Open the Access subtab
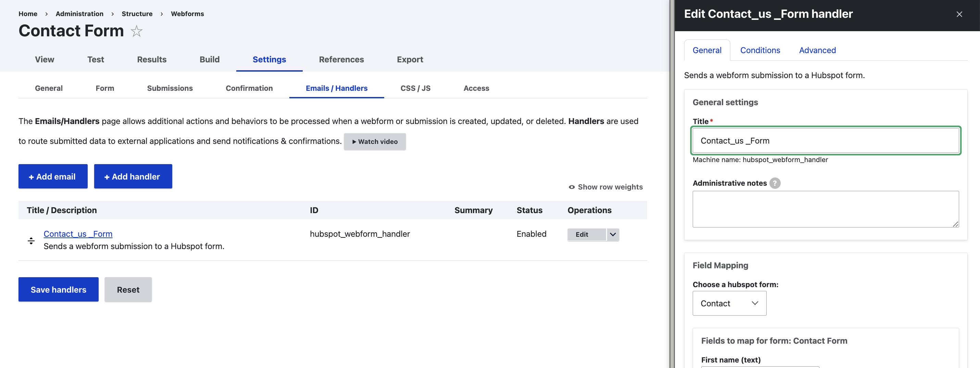Image resolution: width=980 pixels, height=368 pixels. point(476,88)
